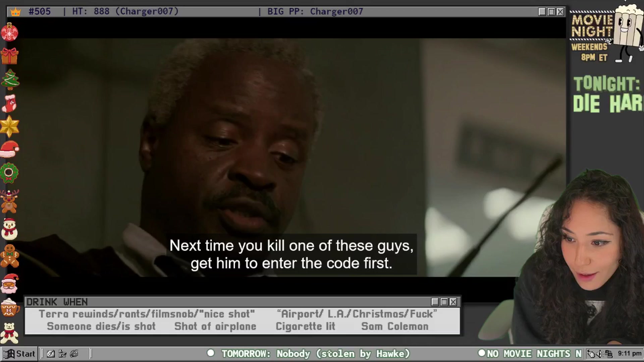644x362 pixels.
Task: Click the "Someone dies/is shot" rule
Action: [101, 326]
